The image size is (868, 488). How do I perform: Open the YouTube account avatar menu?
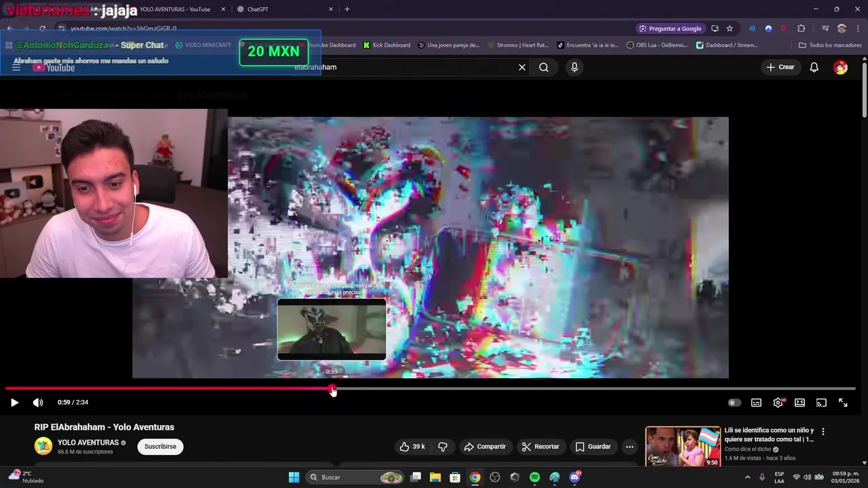pyautogui.click(x=841, y=67)
